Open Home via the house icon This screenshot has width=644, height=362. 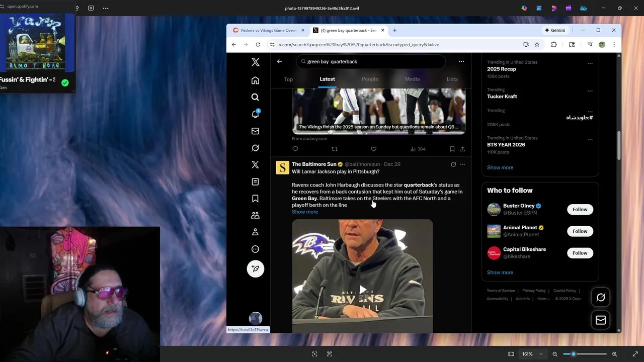255,80
